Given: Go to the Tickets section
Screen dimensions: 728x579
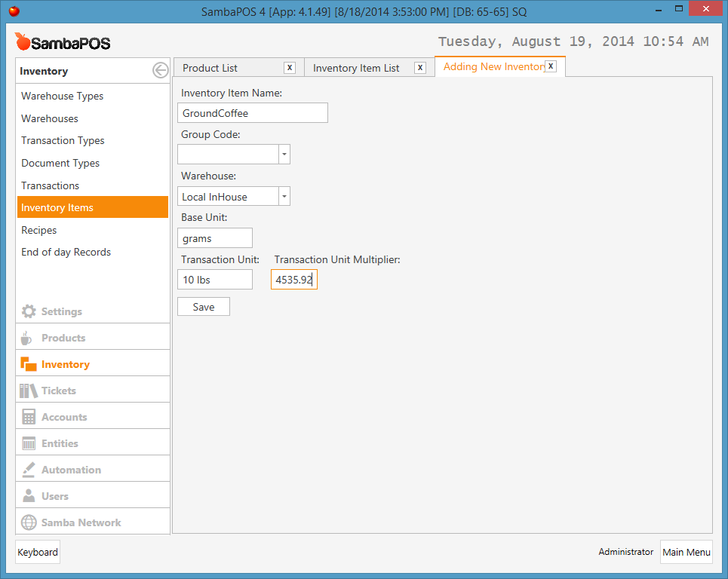Looking at the screenshot, I should (93, 391).
